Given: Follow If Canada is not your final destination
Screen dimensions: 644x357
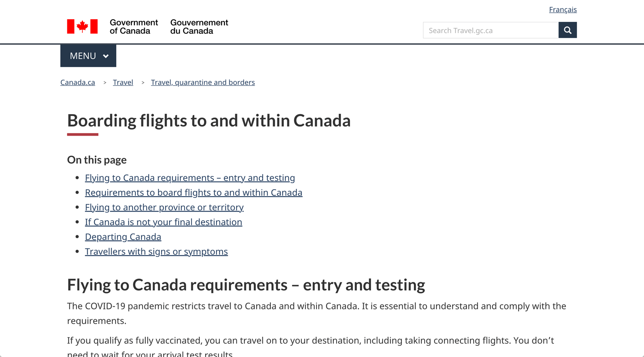Looking at the screenshot, I should coord(164,222).
